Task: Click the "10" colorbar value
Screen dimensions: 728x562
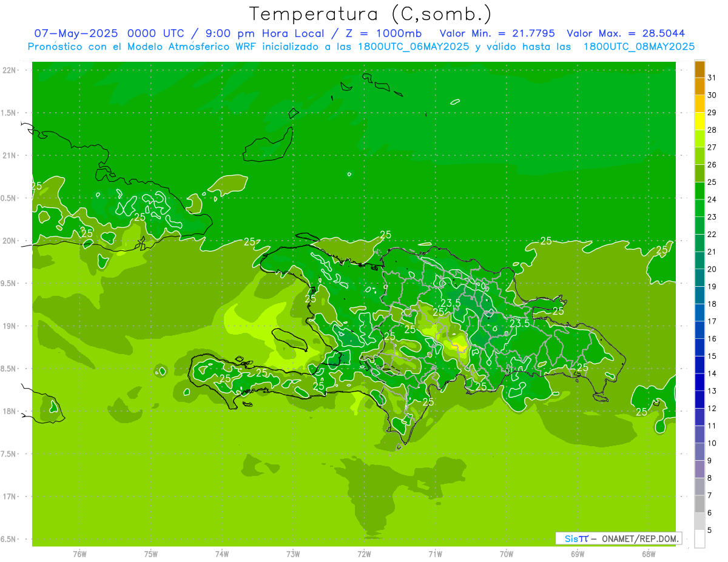Action: tap(712, 443)
